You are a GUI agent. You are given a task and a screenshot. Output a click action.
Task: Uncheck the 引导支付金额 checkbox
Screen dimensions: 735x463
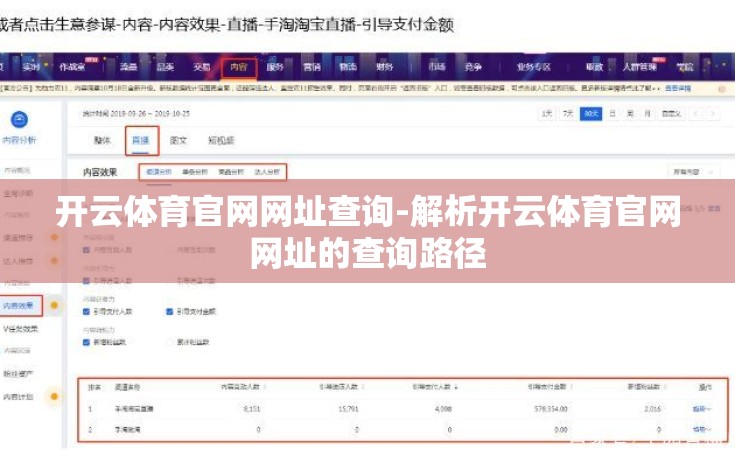[x=170, y=312]
